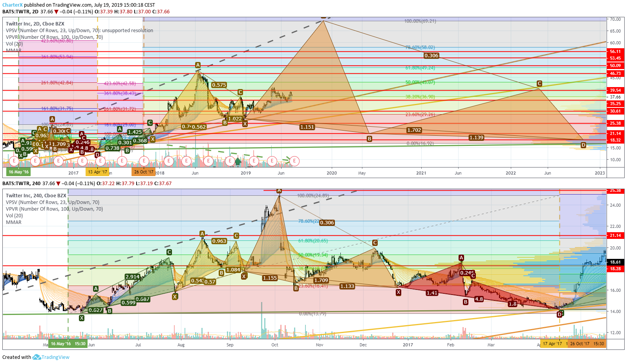The image size is (627, 364).
Task: Click the MMAR legend in bottom chart
Action: coord(14,222)
